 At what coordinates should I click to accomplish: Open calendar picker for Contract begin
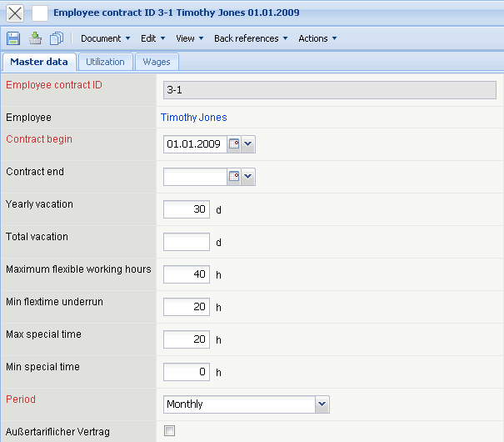pyautogui.click(x=234, y=144)
